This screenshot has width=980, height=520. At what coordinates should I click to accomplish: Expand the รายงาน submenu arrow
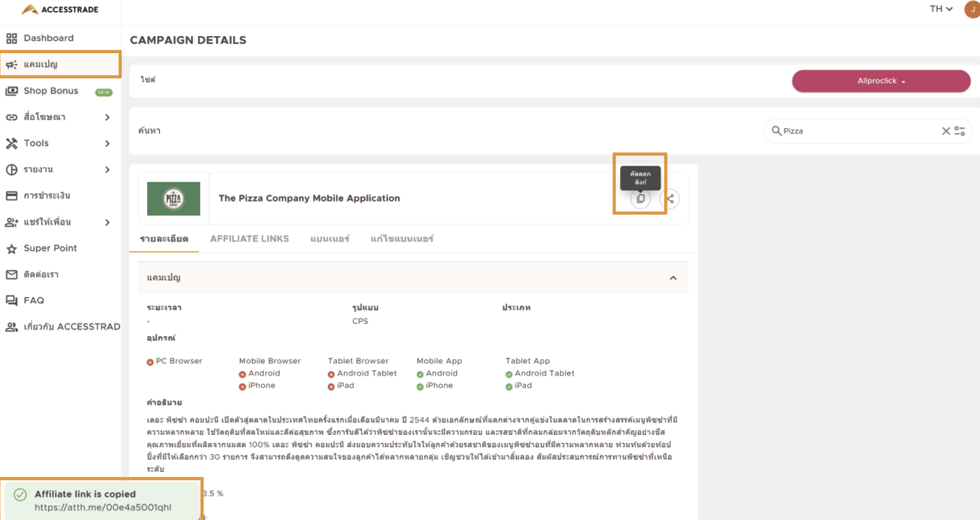pyautogui.click(x=108, y=170)
